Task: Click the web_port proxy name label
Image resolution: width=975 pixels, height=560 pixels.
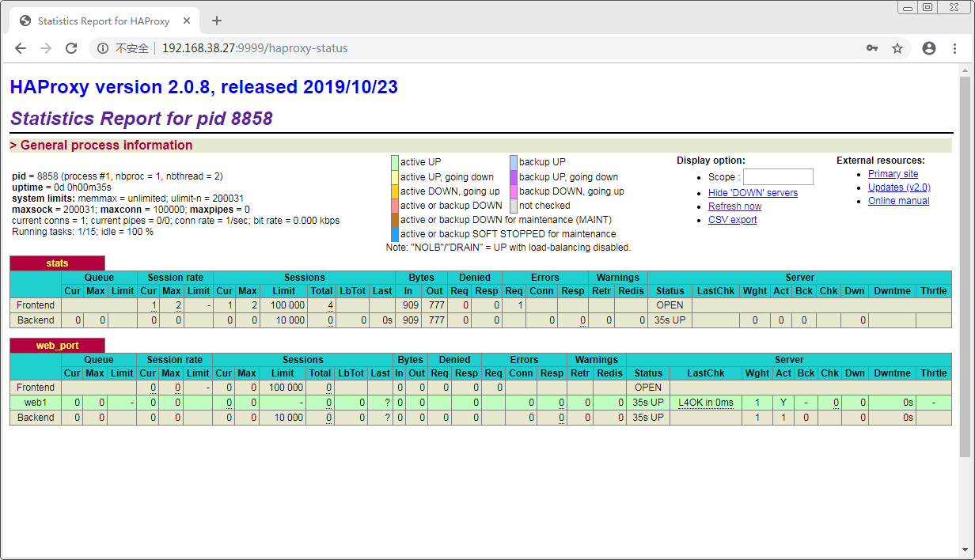Action: pos(57,346)
